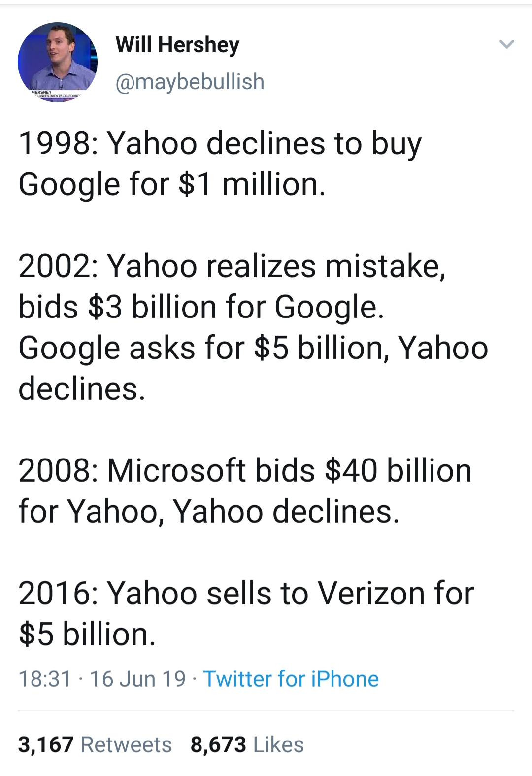
Task: Select the 18:31 timestamp
Action: coord(45,679)
